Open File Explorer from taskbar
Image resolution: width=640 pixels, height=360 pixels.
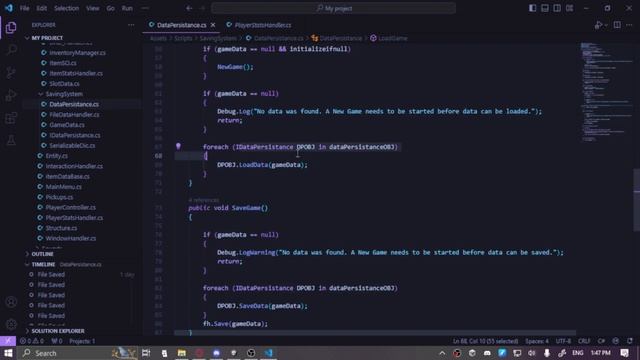click(x=182, y=353)
